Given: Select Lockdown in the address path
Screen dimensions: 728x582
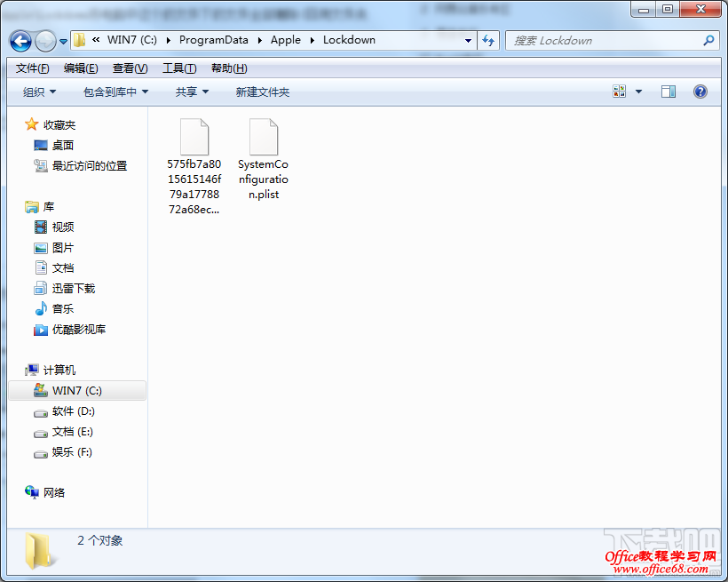Looking at the screenshot, I should pos(349,40).
